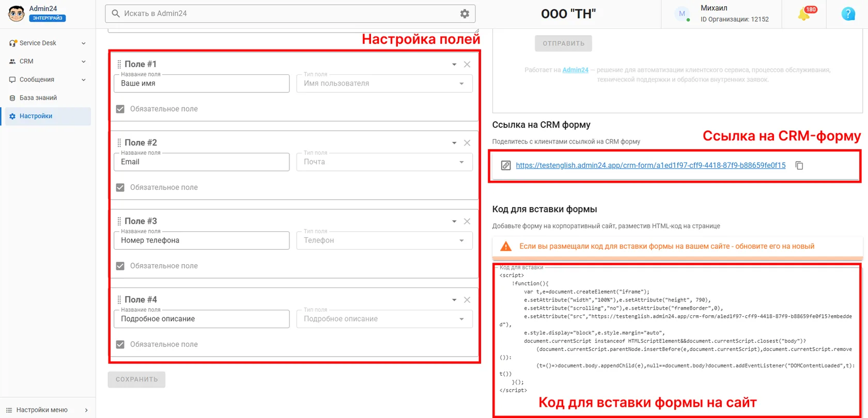Image resolution: width=868 pixels, height=418 pixels.
Task: Edit the Ваше имя field name input
Action: tap(202, 84)
